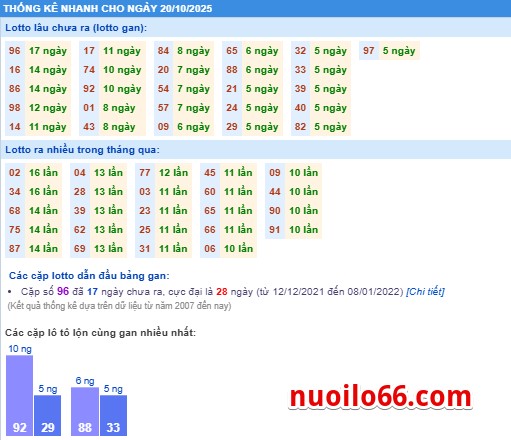Click number 84 in the lotto gan table

pyautogui.click(x=163, y=51)
